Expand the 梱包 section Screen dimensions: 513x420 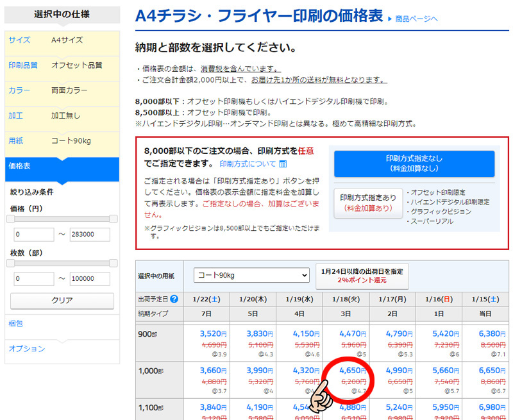[15, 323]
